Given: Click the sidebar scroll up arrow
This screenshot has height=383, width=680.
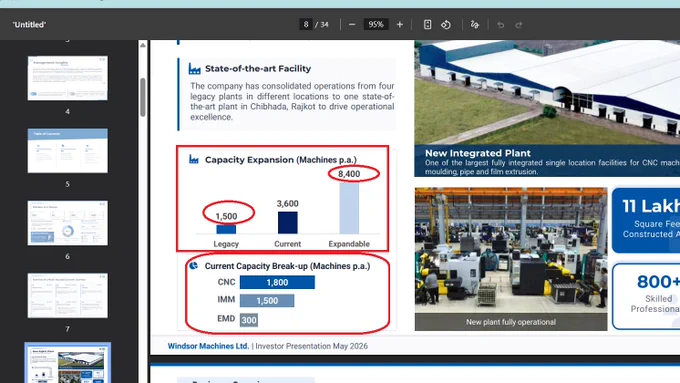Looking at the screenshot, I should pos(143,45).
